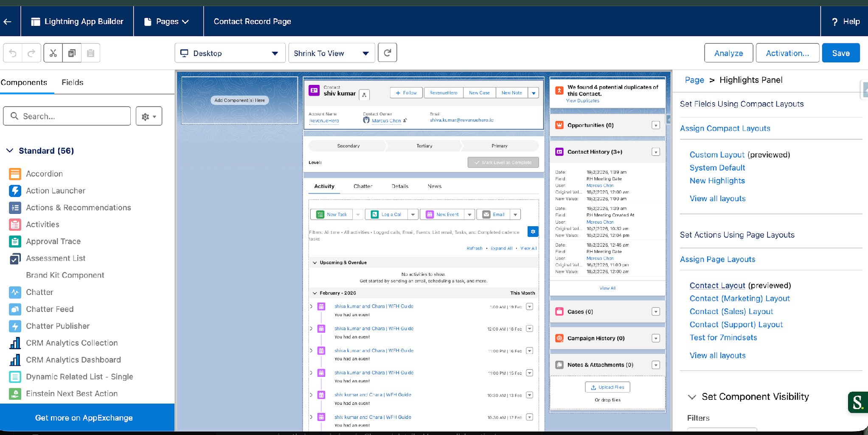This screenshot has width=868, height=435.
Task: Open the Details tab on canvas
Action: (400, 186)
